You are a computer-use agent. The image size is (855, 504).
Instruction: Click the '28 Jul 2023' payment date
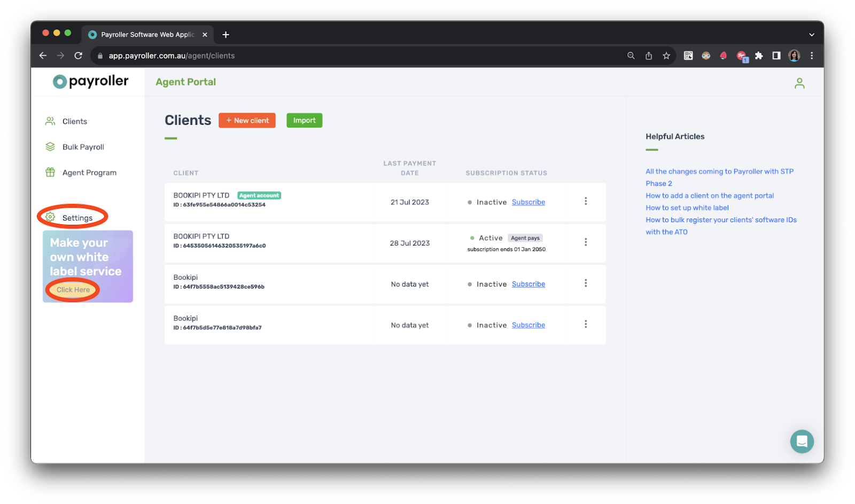409,243
